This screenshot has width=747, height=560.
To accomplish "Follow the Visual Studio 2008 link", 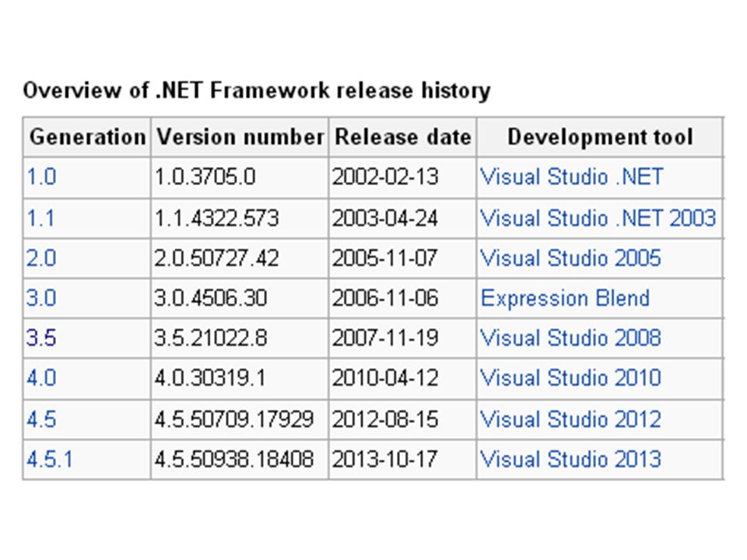I will tap(570, 338).
